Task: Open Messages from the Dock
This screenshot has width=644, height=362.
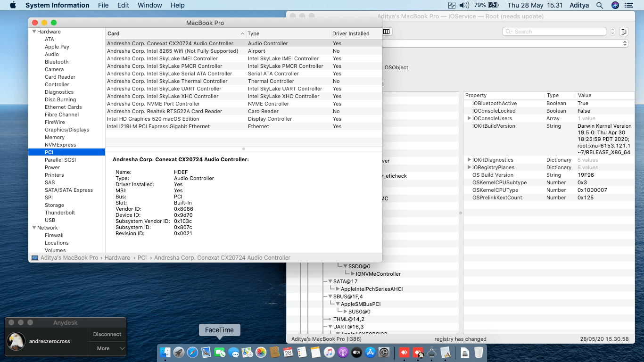Action: [x=233, y=352]
